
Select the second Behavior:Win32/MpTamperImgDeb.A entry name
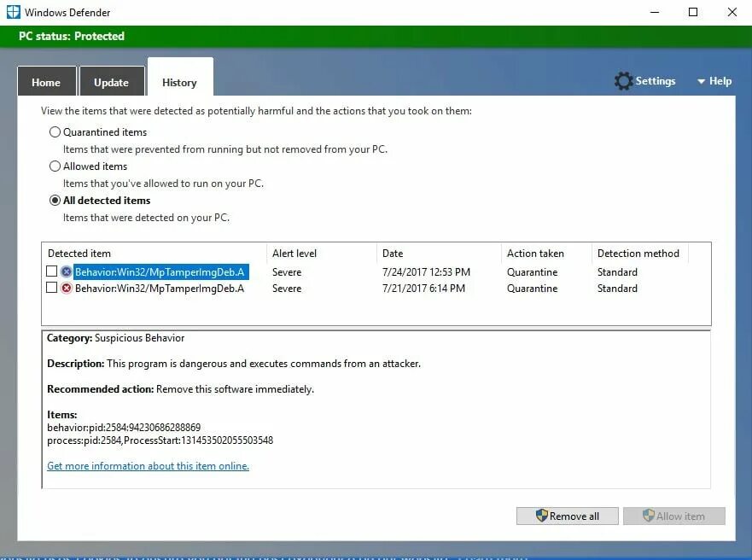click(x=160, y=289)
